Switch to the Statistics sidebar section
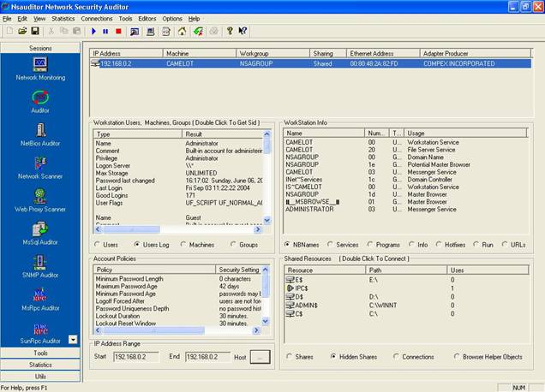The width and height of the screenshot is (545, 392). [x=40, y=365]
